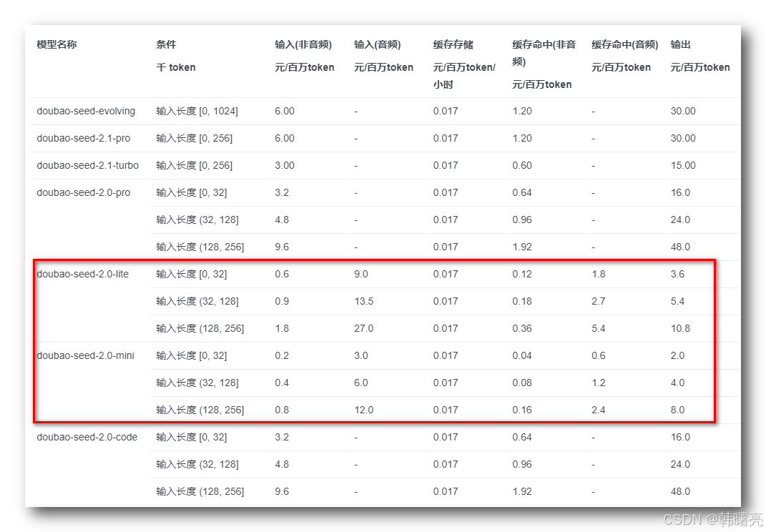The width and height of the screenshot is (766, 532).
Task: Click the 3.0 audio input price
Action: click(361, 355)
